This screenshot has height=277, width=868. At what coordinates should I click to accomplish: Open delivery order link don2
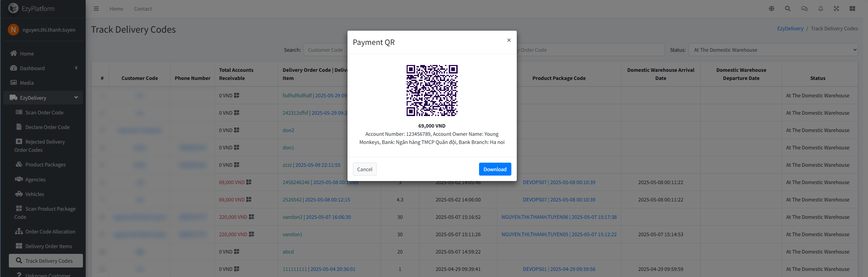click(288, 130)
